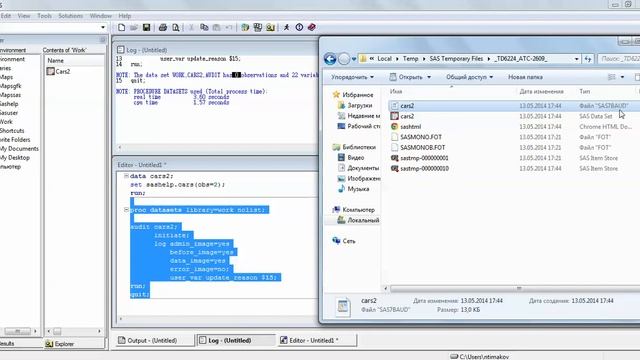Select My Documents in the SAS tree
The width and height of the screenshot is (640, 360).
(19, 149)
